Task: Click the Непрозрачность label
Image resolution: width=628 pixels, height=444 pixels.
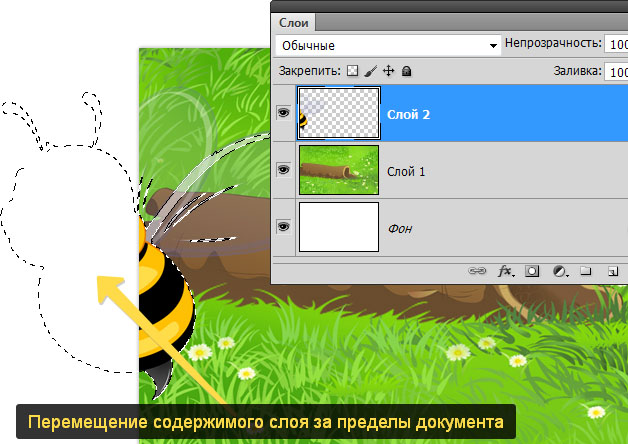Action: 553,43
